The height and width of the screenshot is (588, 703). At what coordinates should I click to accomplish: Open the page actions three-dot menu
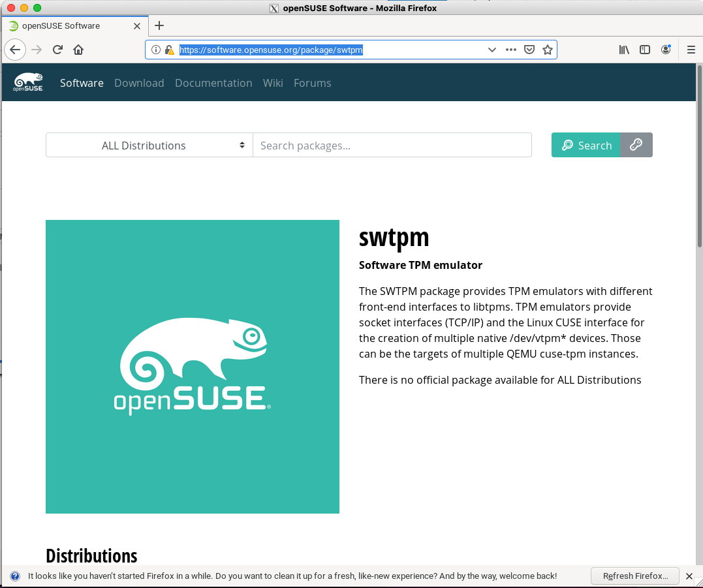point(510,50)
